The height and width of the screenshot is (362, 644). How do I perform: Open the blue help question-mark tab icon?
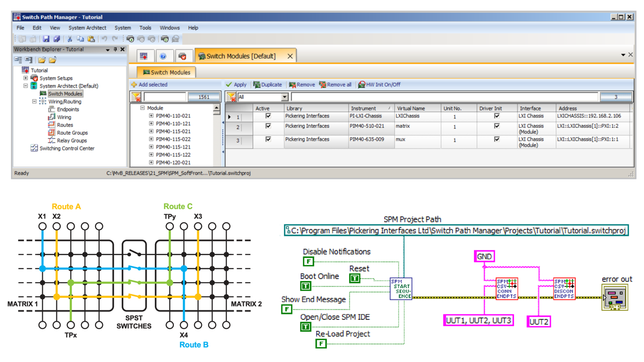[x=163, y=56]
